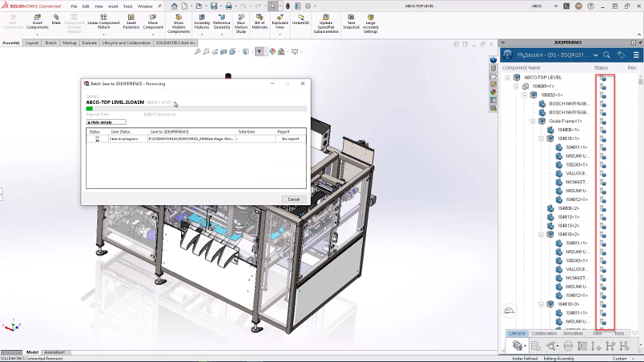Collapse the Guide Frame<1> tree node

point(532,121)
